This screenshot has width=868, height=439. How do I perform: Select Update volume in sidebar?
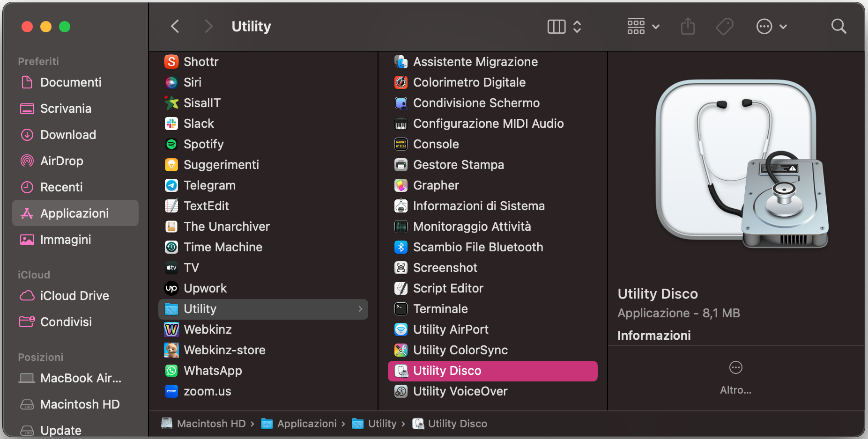click(75, 431)
